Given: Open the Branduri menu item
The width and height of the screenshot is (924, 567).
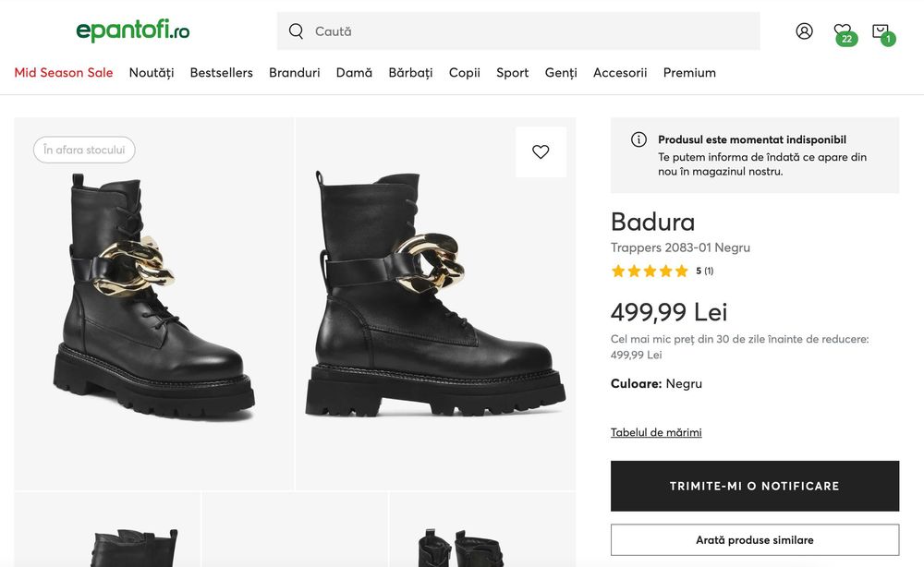Looking at the screenshot, I should (295, 73).
